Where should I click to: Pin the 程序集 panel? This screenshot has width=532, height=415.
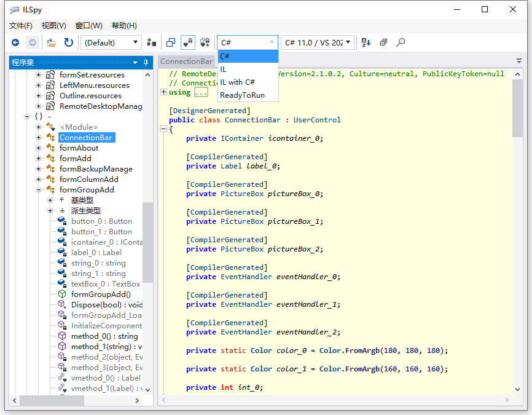pyautogui.click(x=146, y=63)
